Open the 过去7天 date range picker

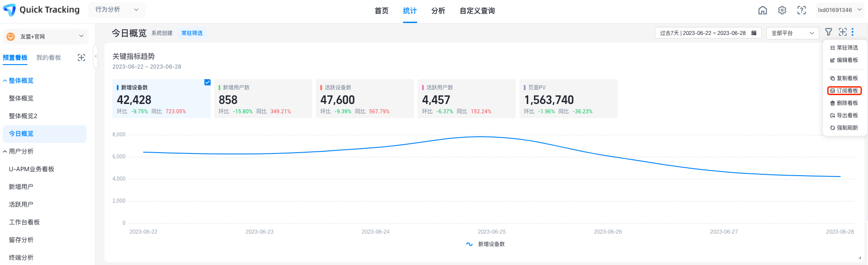coord(708,33)
